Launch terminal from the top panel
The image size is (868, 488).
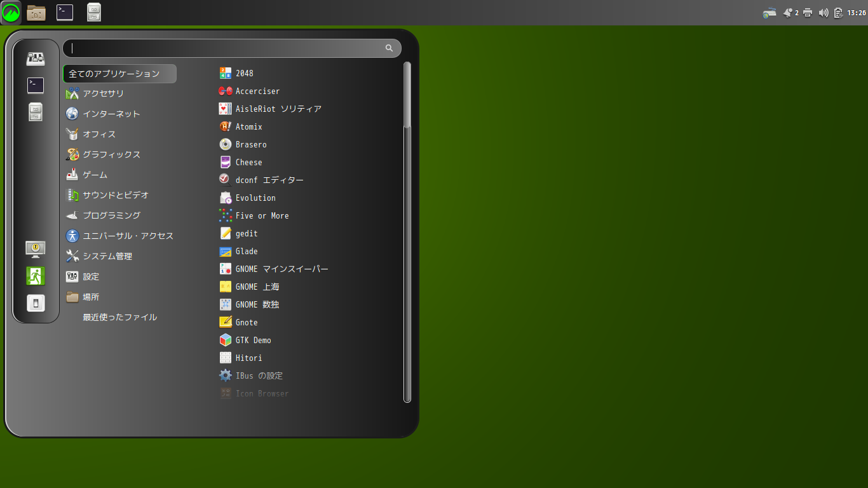pos(65,12)
